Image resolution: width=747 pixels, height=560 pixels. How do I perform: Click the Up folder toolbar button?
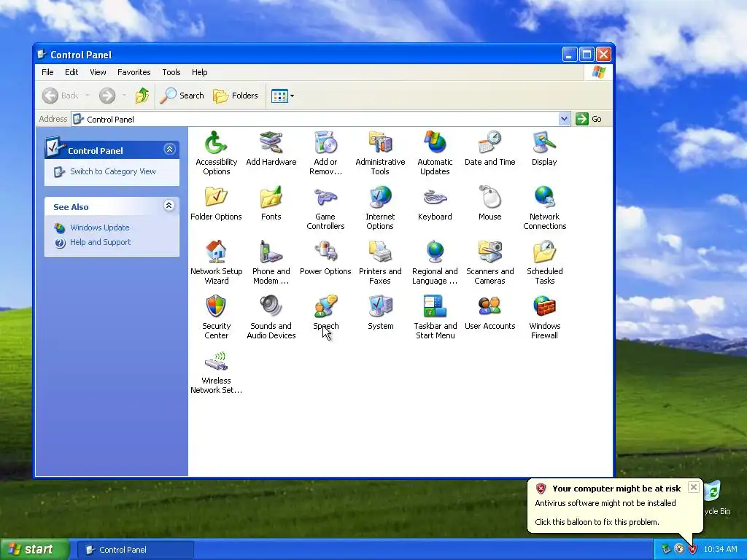click(x=142, y=96)
